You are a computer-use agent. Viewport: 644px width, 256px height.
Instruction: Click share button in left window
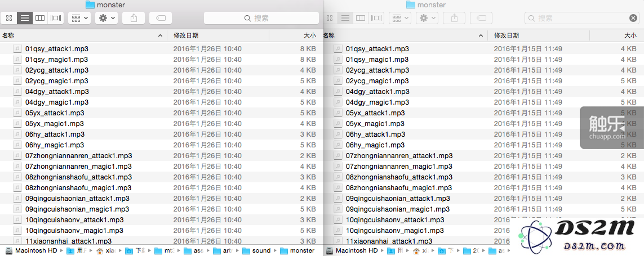pos(134,18)
